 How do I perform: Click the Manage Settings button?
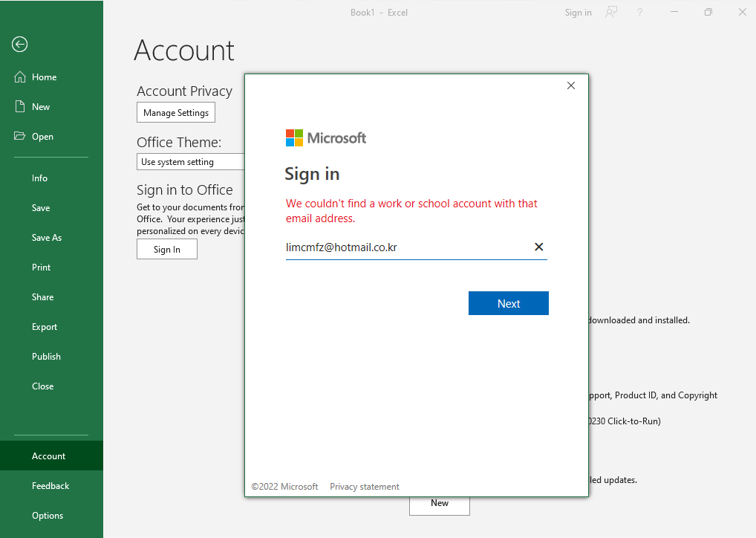pyautogui.click(x=176, y=112)
